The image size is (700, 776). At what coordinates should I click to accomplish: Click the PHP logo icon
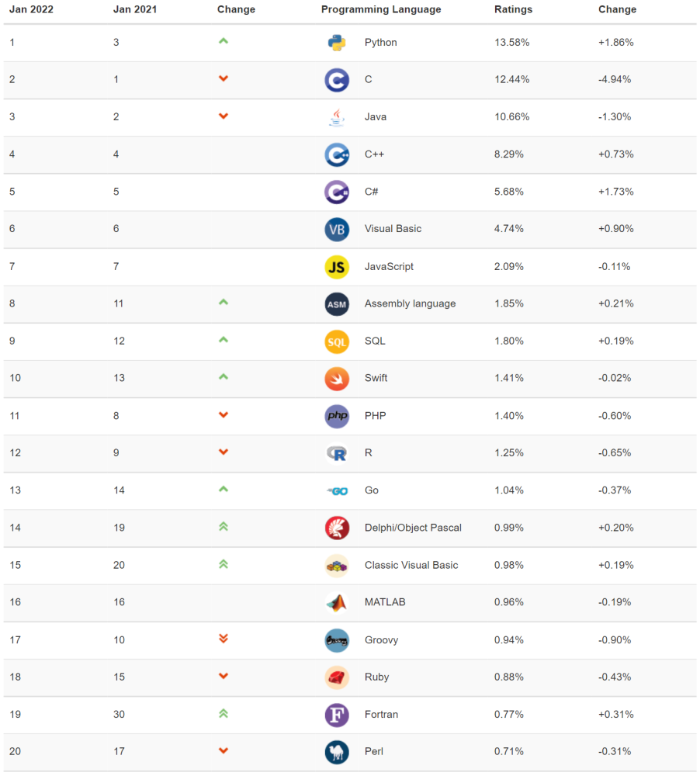click(337, 416)
